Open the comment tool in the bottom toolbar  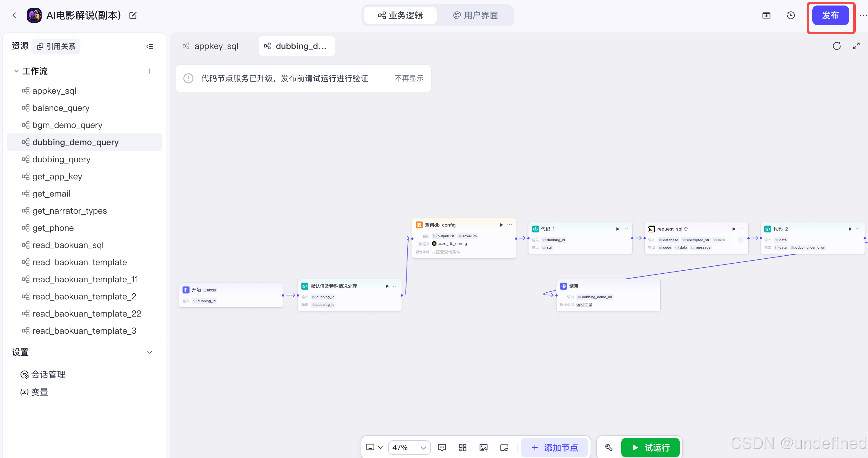pos(442,448)
